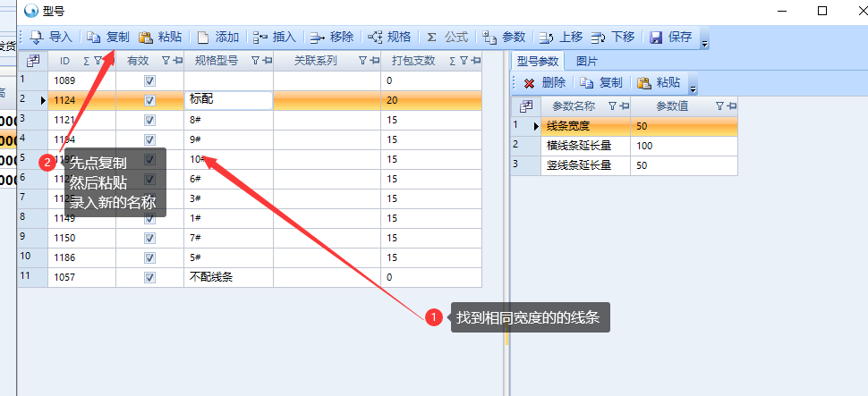Select the 型号参数 tab

point(538,61)
